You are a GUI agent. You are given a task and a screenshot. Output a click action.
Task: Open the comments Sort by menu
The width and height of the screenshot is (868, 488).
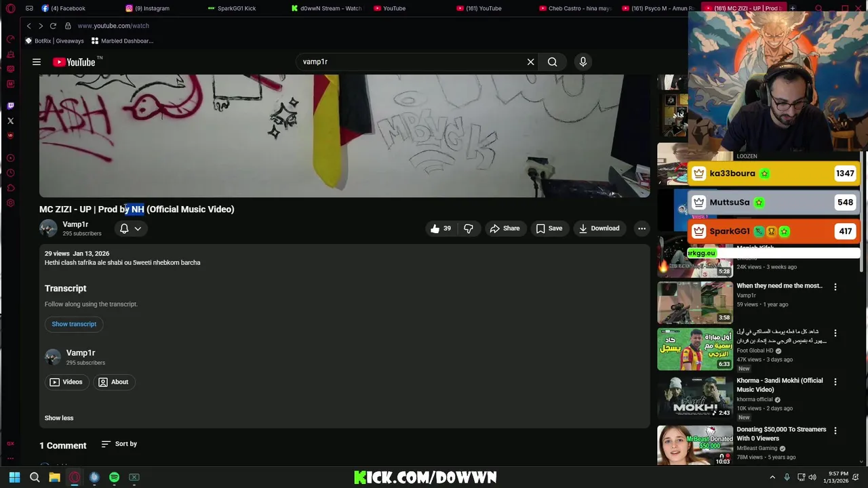point(119,444)
